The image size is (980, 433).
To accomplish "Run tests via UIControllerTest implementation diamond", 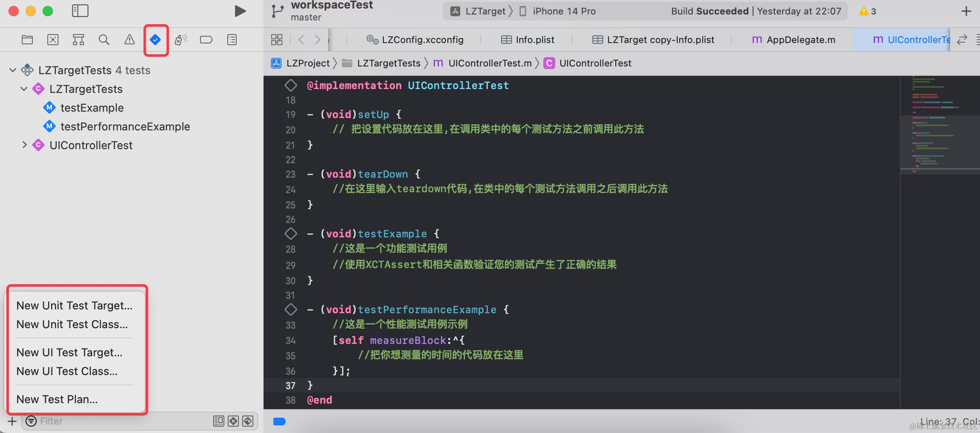I will coord(291,85).
